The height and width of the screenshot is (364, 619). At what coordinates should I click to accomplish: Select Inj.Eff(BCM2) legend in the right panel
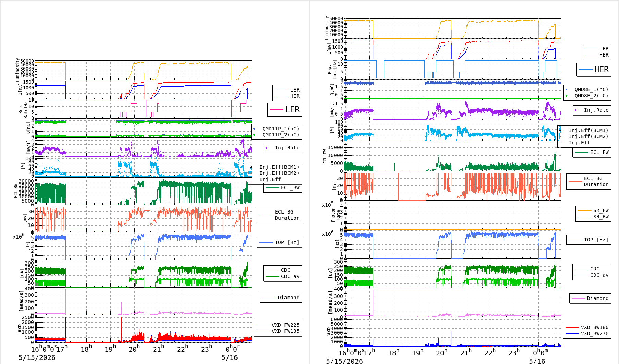pos(588,136)
